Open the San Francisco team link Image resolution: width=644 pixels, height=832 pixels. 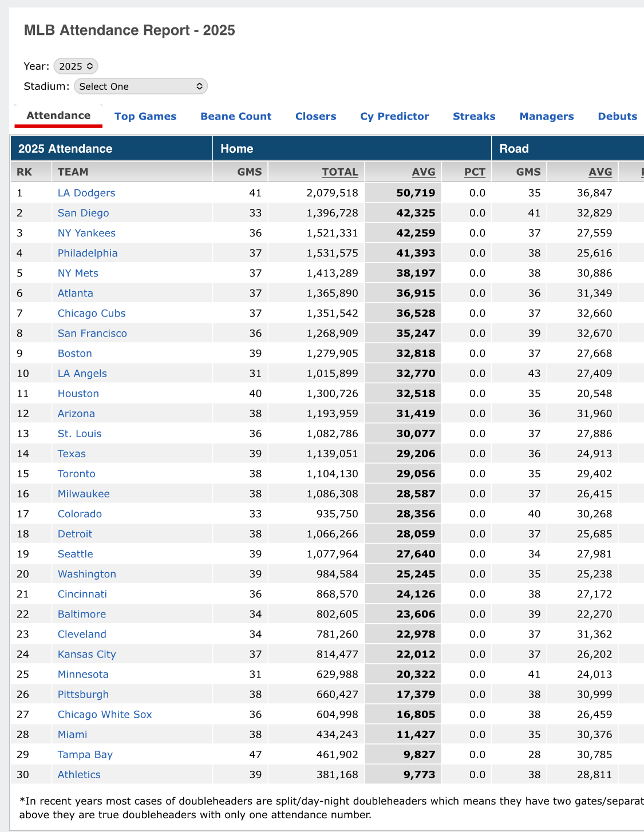(92, 333)
